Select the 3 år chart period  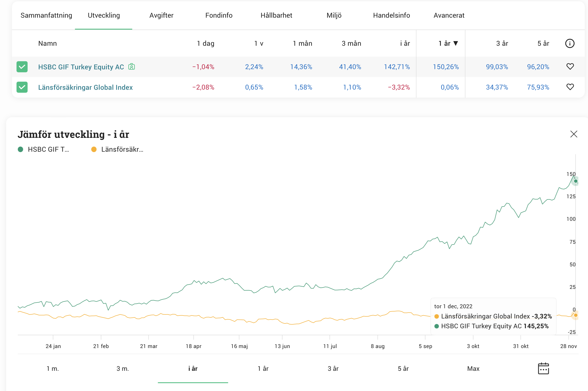(333, 368)
